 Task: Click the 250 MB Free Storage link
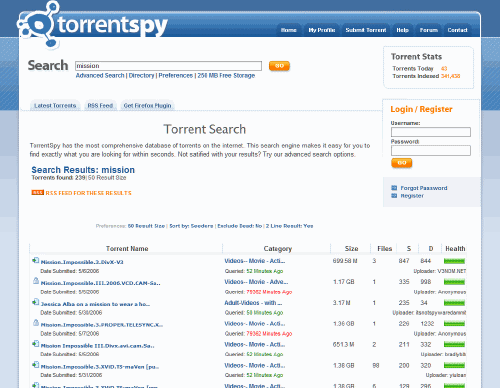(x=226, y=76)
